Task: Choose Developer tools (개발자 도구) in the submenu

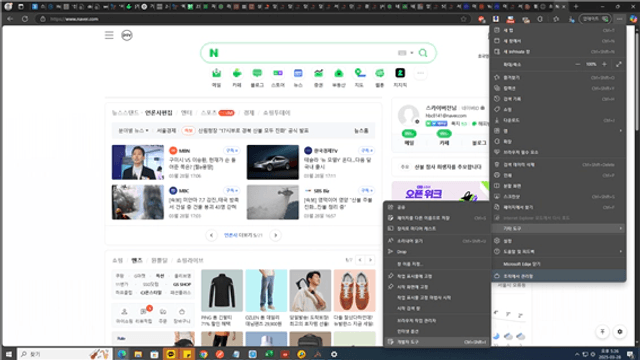Action: (437, 342)
